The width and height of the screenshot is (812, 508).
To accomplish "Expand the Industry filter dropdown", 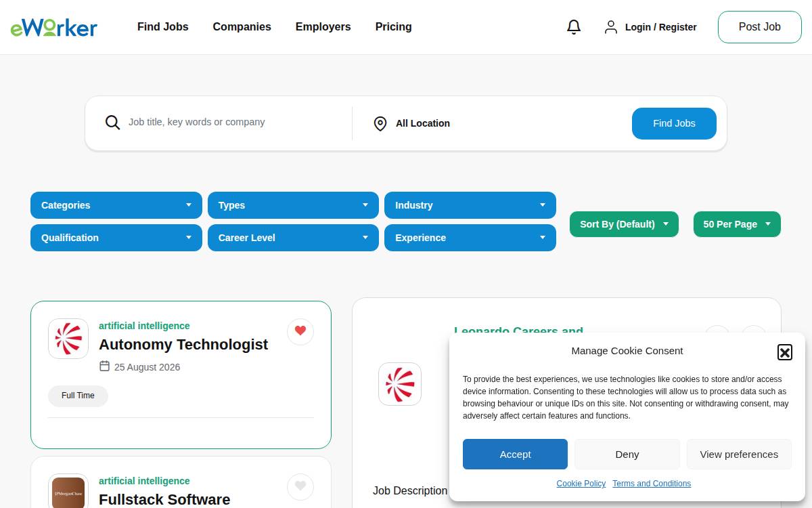I will coord(470,205).
